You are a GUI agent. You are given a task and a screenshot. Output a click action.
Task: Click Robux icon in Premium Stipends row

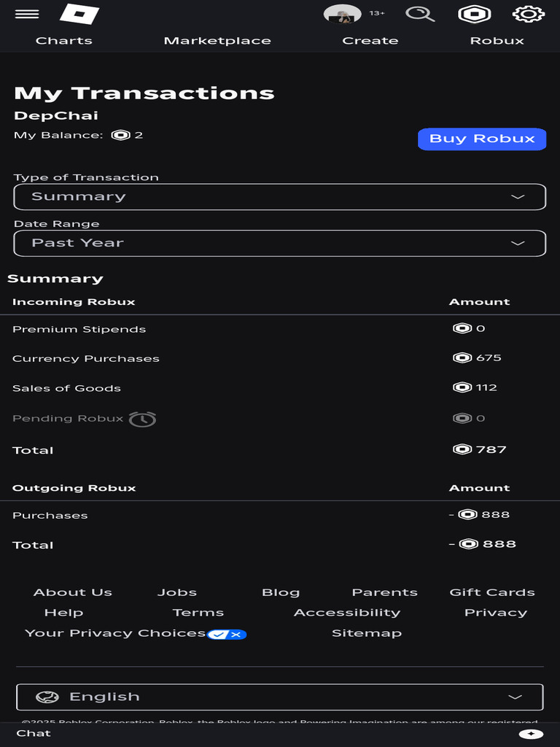click(462, 328)
